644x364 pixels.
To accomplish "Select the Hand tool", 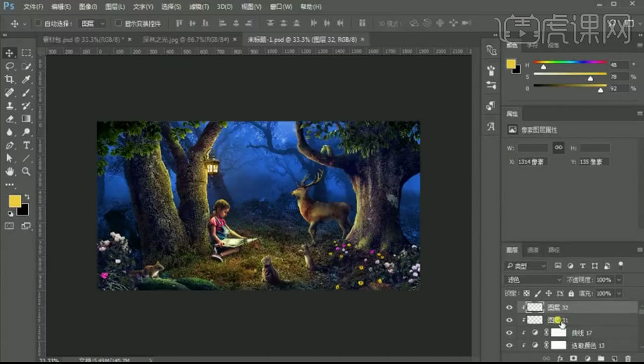I will [x=9, y=171].
